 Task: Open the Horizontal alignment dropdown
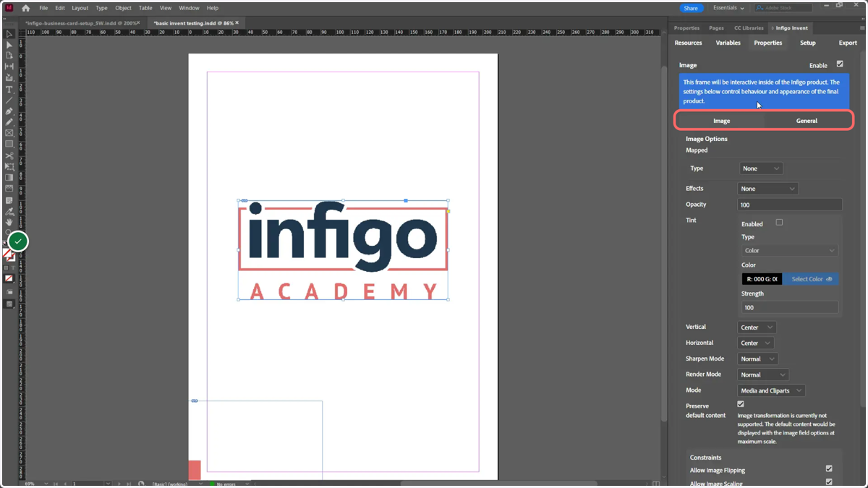click(755, 343)
